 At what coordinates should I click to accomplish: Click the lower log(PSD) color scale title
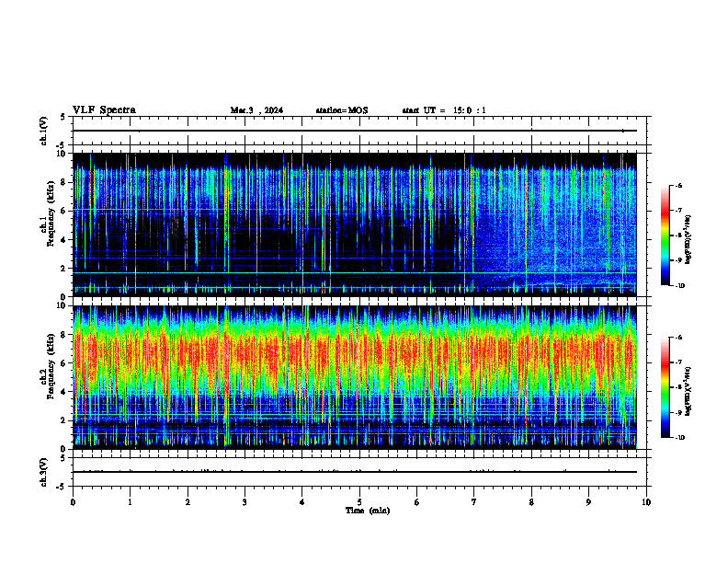coord(688,391)
